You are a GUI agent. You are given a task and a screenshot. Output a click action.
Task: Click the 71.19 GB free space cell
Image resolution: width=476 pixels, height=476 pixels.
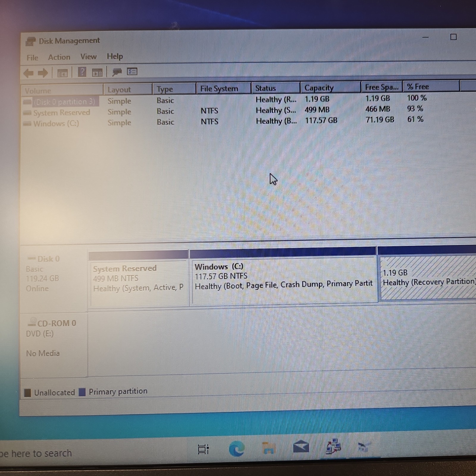(380, 120)
